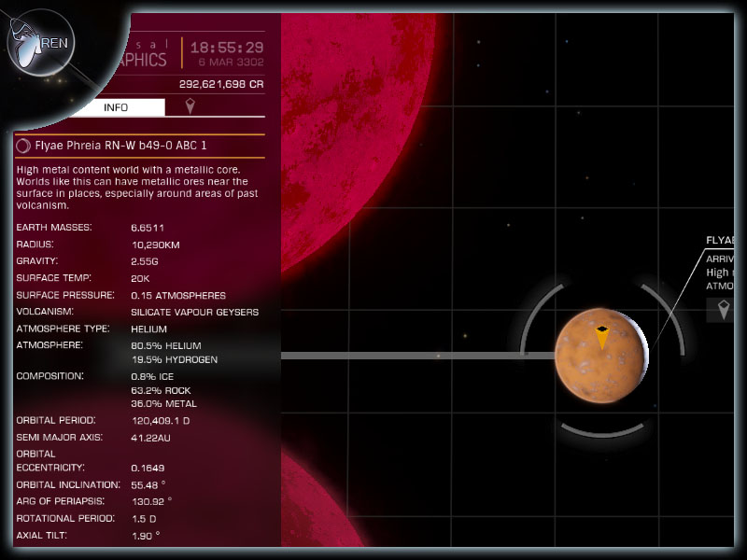The image size is (747, 560).
Task: Click the ARRIV line in planet tooltip
Action: click(x=720, y=259)
